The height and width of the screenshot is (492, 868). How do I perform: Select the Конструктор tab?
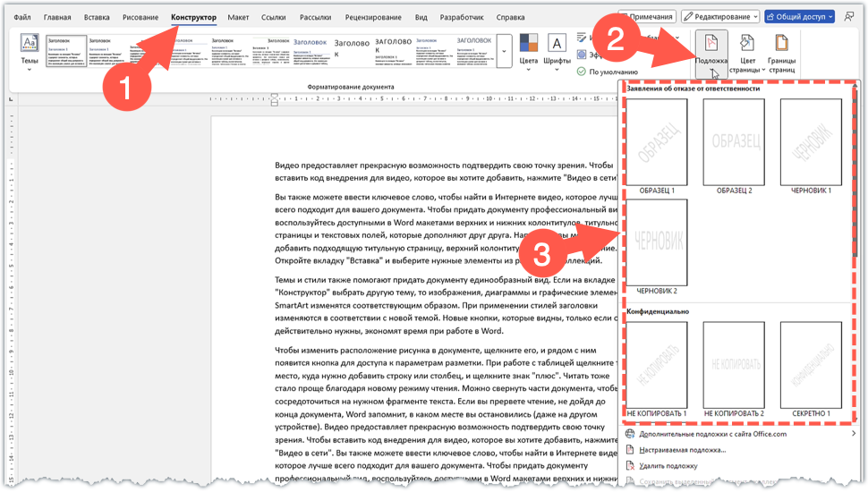pyautogui.click(x=193, y=17)
